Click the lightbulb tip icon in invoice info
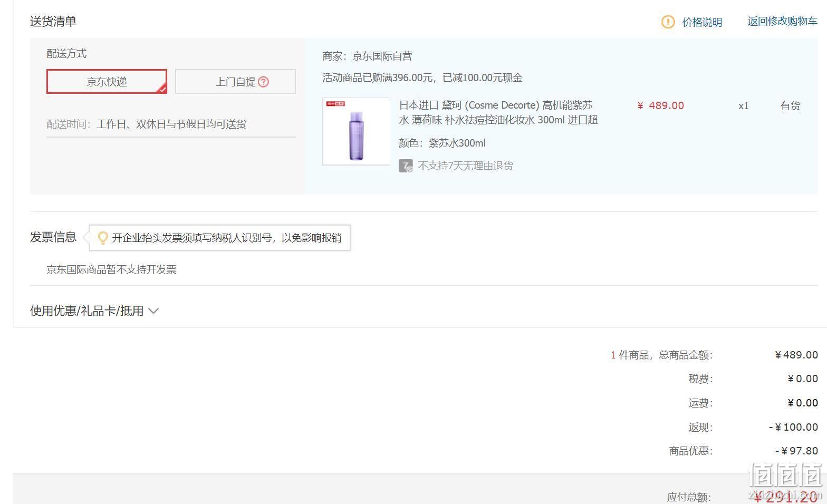The height and width of the screenshot is (504, 827). click(103, 238)
